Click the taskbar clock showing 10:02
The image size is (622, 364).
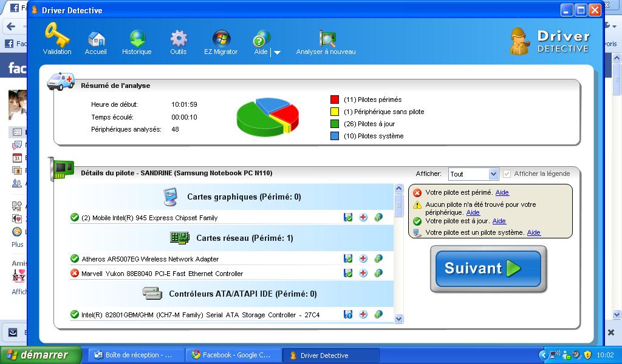click(606, 355)
